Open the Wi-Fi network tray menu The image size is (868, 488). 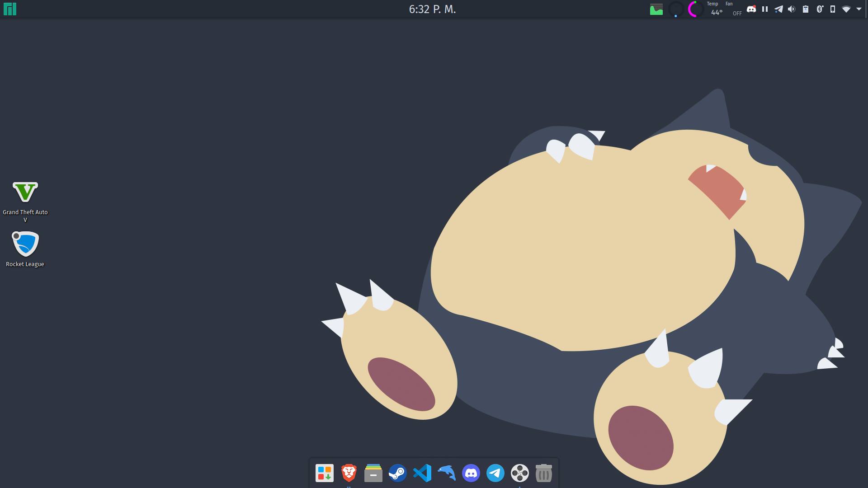point(846,9)
